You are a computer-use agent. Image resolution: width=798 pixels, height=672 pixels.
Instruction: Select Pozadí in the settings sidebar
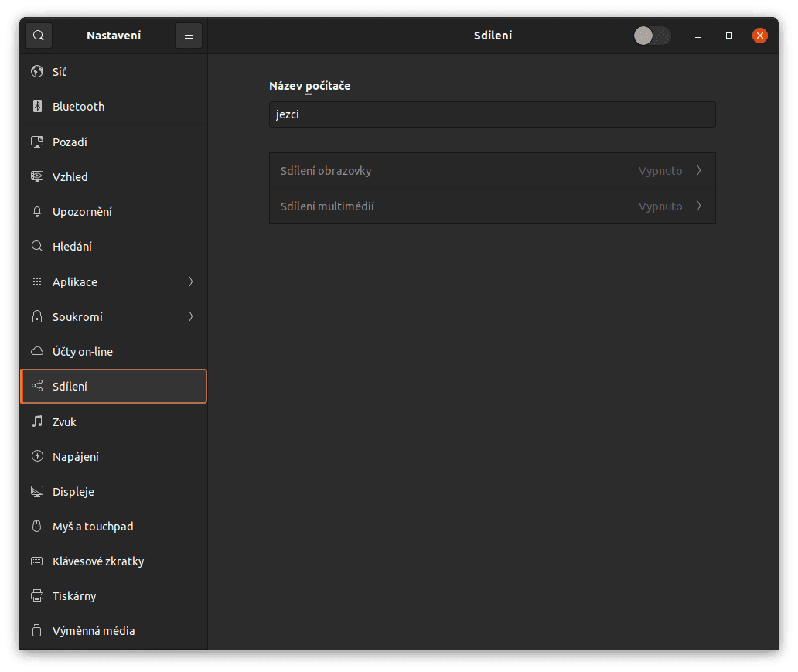click(70, 142)
